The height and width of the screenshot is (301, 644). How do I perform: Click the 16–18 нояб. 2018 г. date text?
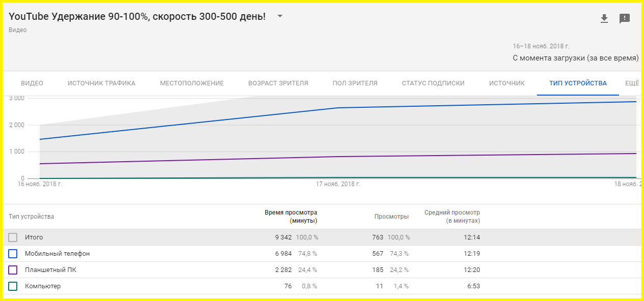click(541, 46)
